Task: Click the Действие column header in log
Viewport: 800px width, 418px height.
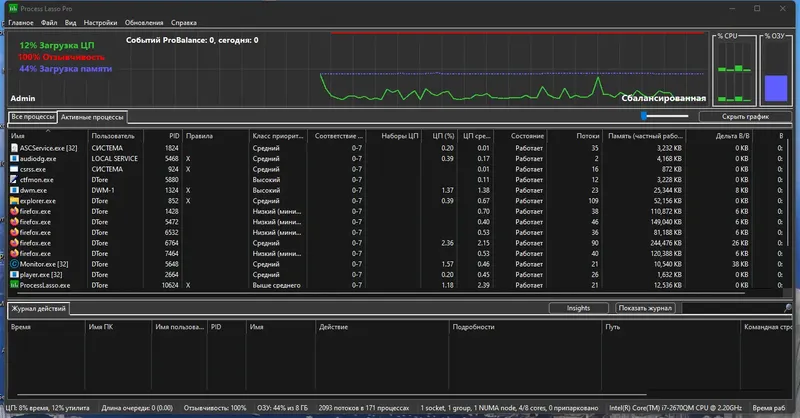Action: click(382, 327)
